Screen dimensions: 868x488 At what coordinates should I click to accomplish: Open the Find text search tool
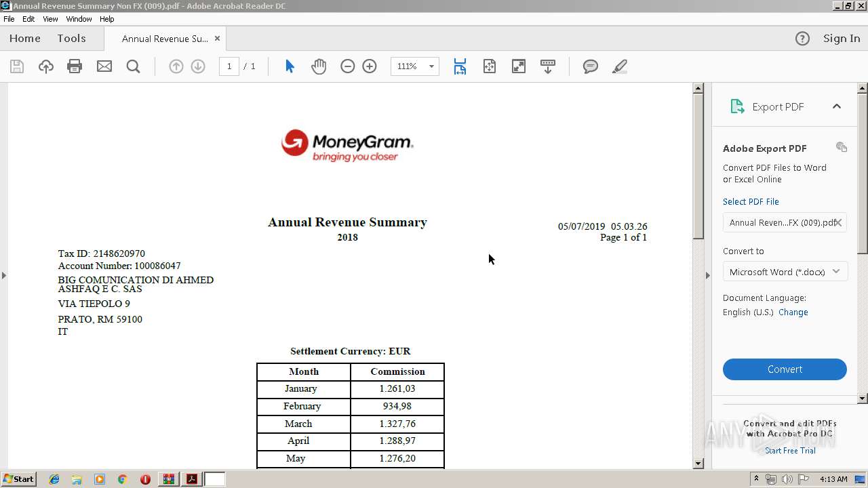[133, 66]
